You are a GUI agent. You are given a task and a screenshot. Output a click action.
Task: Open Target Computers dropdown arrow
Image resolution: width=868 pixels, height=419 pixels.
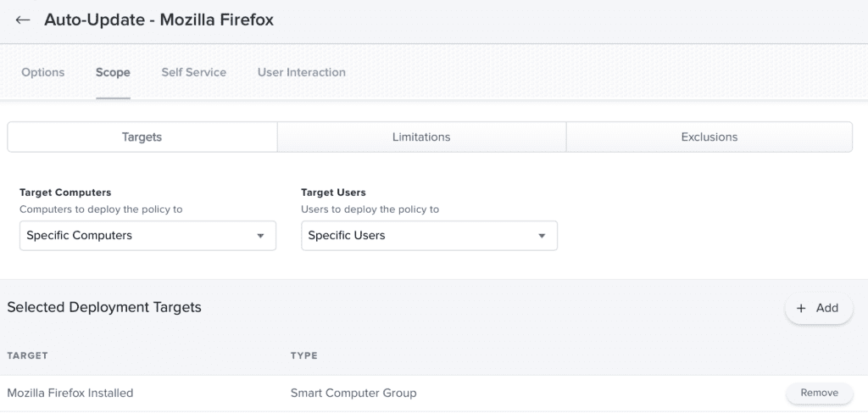pos(260,236)
